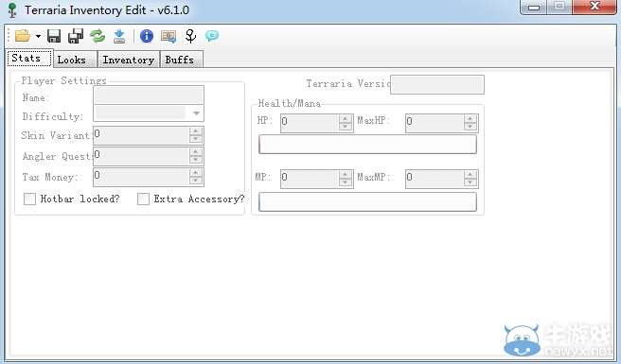Viewport: 621px width, 364px height.
Task: Increase the MaxHP value
Action: pyautogui.click(x=470, y=118)
